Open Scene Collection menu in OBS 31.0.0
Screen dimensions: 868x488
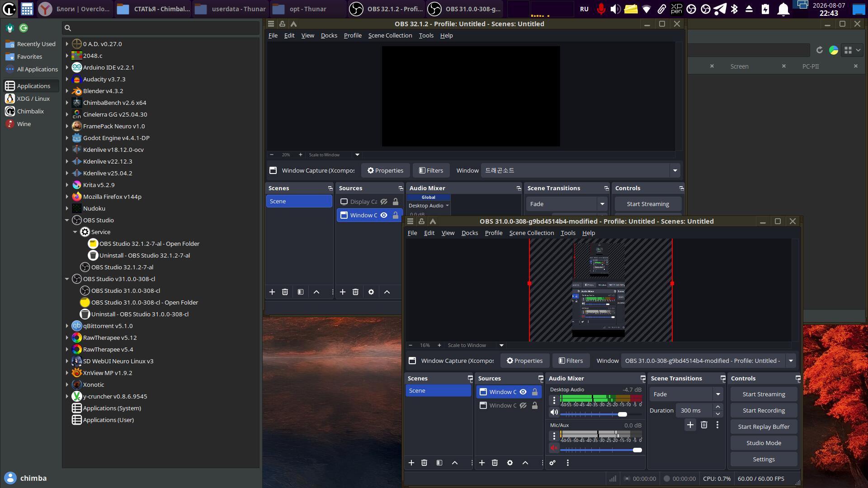532,233
